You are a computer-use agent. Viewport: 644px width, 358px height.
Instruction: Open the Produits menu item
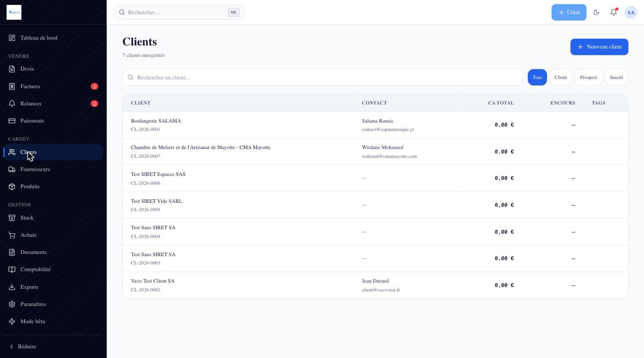point(53,186)
